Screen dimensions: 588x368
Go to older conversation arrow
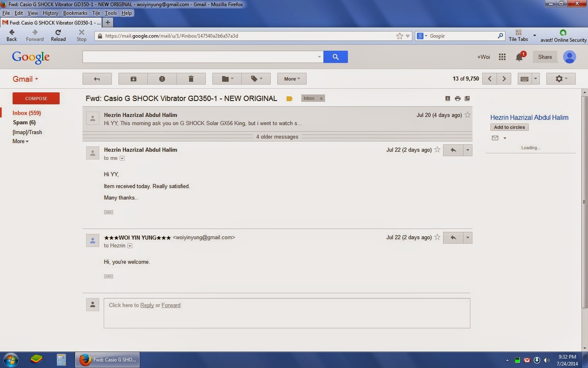(x=504, y=79)
